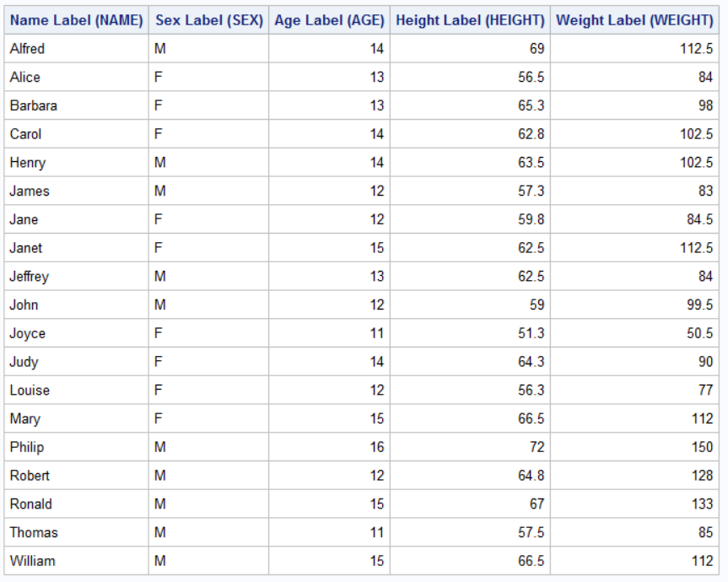The width and height of the screenshot is (728, 582).
Task: Click the Name Label (NAME) column header
Action: pos(76,20)
